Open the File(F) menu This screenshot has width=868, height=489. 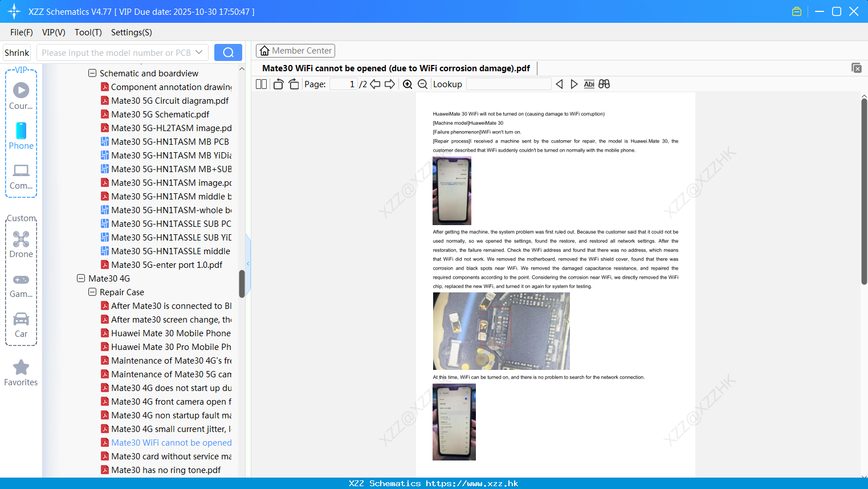[22, 32]
